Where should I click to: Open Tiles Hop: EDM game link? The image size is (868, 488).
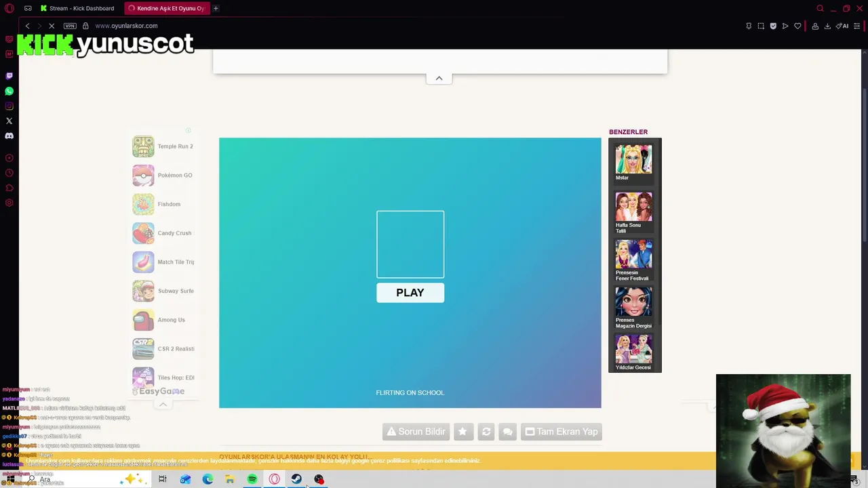(163, 378)
